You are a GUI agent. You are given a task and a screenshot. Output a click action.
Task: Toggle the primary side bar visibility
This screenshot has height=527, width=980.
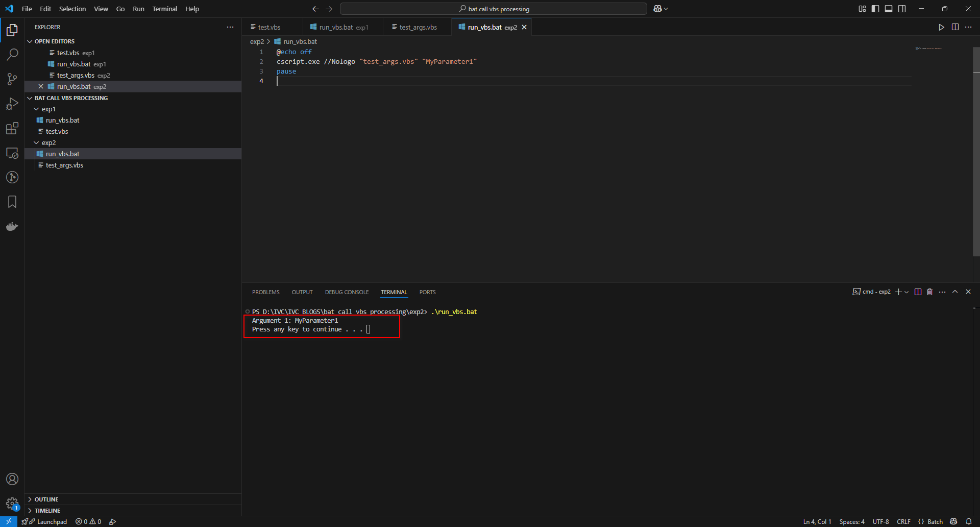875,9
